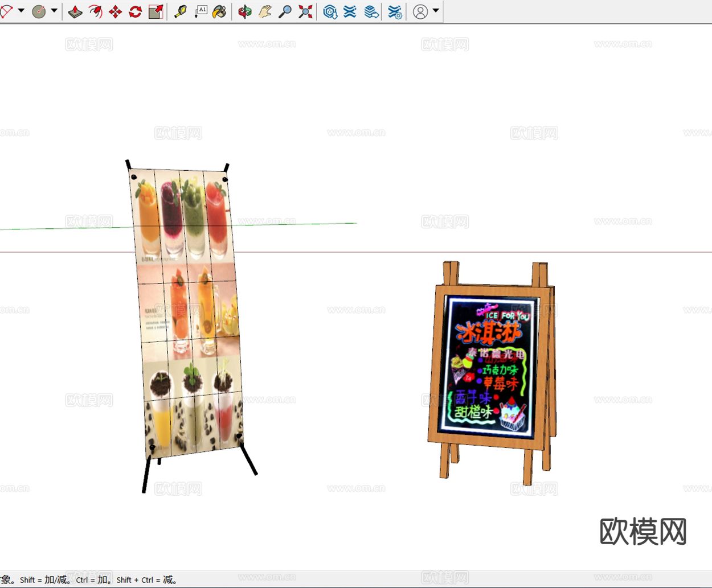Click the Send to LayOut icon

pos(371,11)
